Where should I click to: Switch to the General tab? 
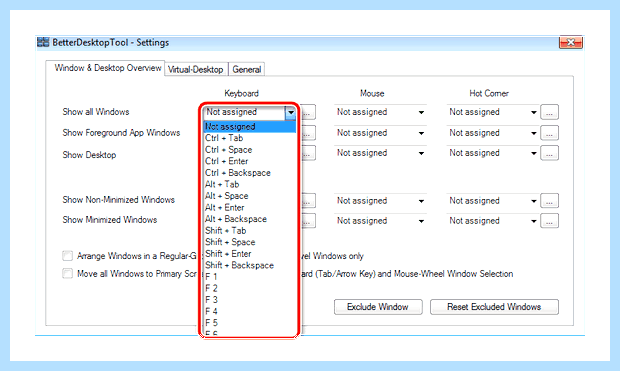(x=247, y=70)
